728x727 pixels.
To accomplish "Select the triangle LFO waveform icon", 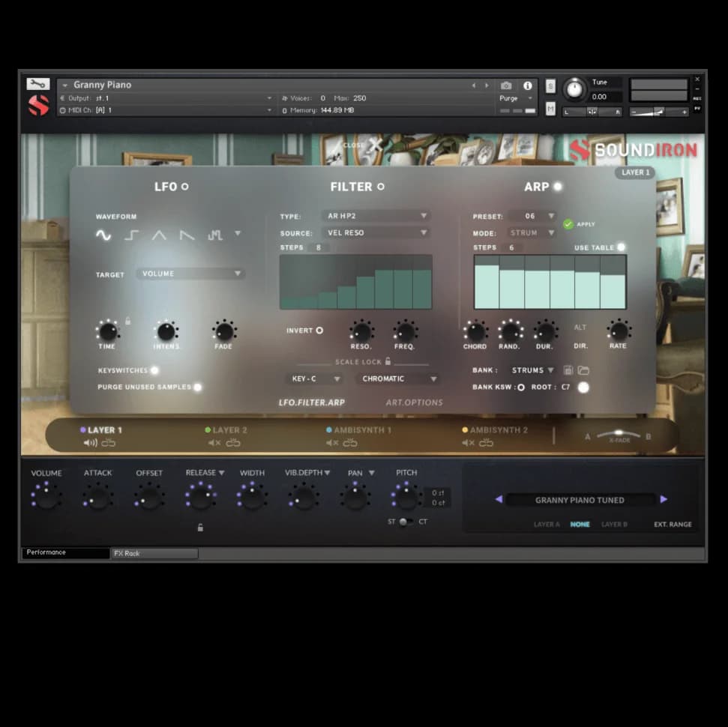I will (x=159, y=235).
